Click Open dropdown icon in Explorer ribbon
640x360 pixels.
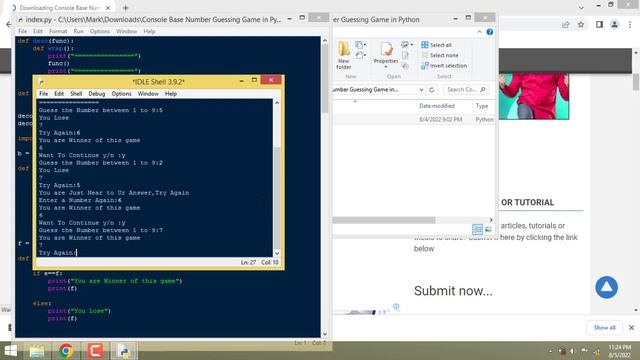[x=407, y=44]
